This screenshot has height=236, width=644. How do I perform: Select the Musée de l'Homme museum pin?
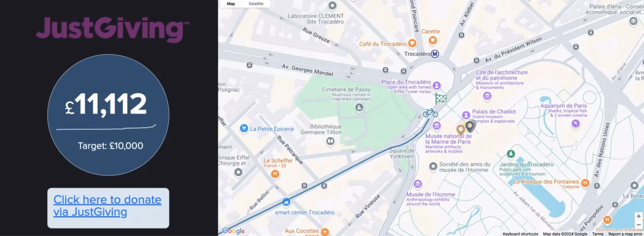[418, 184]
